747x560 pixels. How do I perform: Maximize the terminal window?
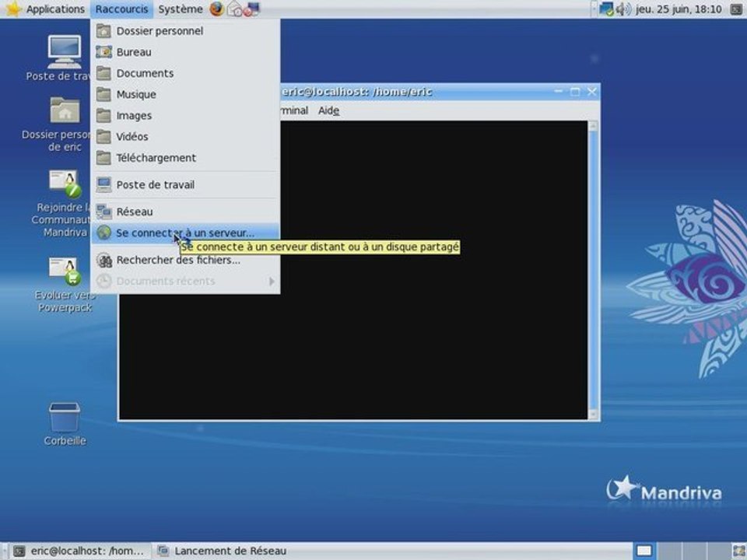[x=575, y=92]
